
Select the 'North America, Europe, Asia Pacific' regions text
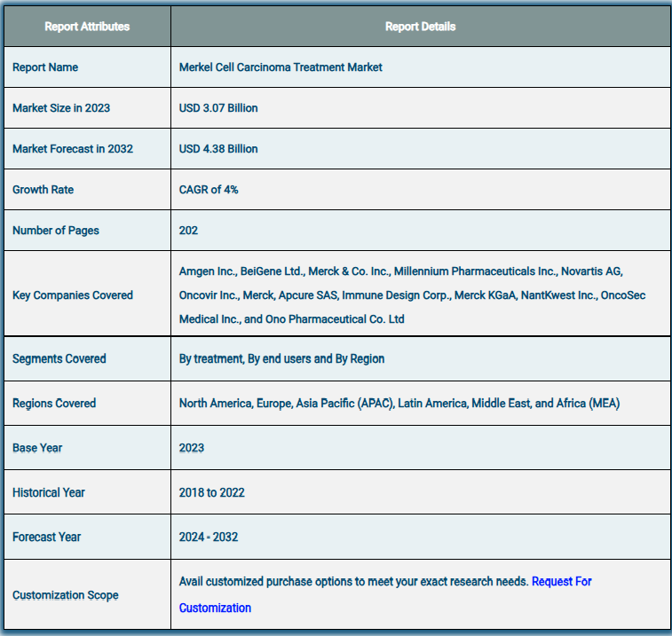pos(399,403)
